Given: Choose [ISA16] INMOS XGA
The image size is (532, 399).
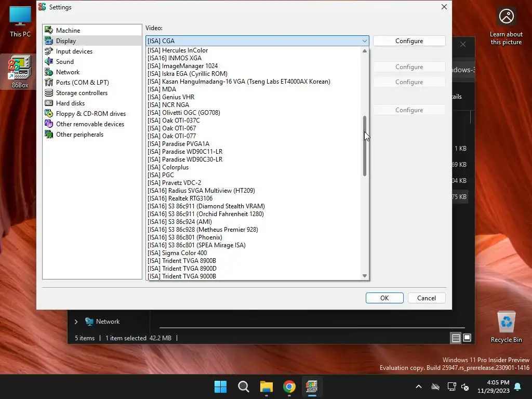Looking at the screenshot, I should tap(254, 58).
